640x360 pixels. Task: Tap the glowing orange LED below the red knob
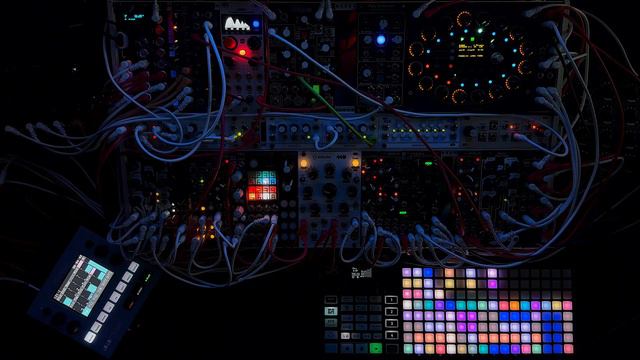pos(242,52)
